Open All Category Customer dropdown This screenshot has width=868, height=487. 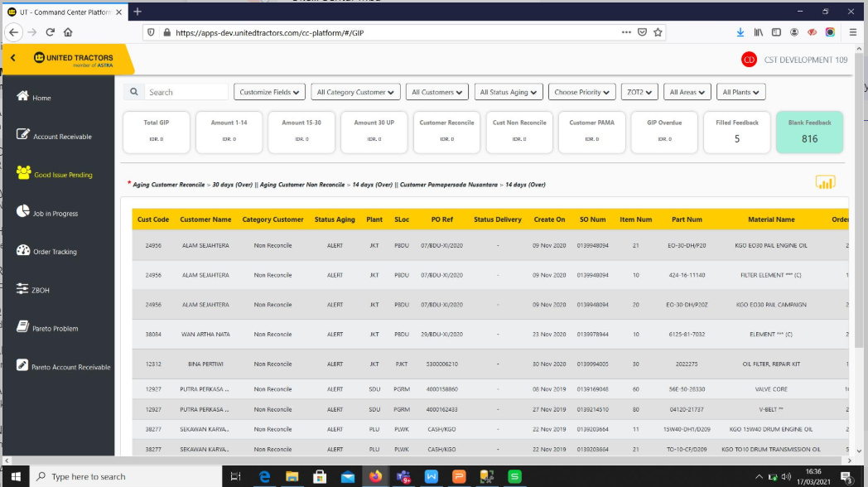(354, 92)
